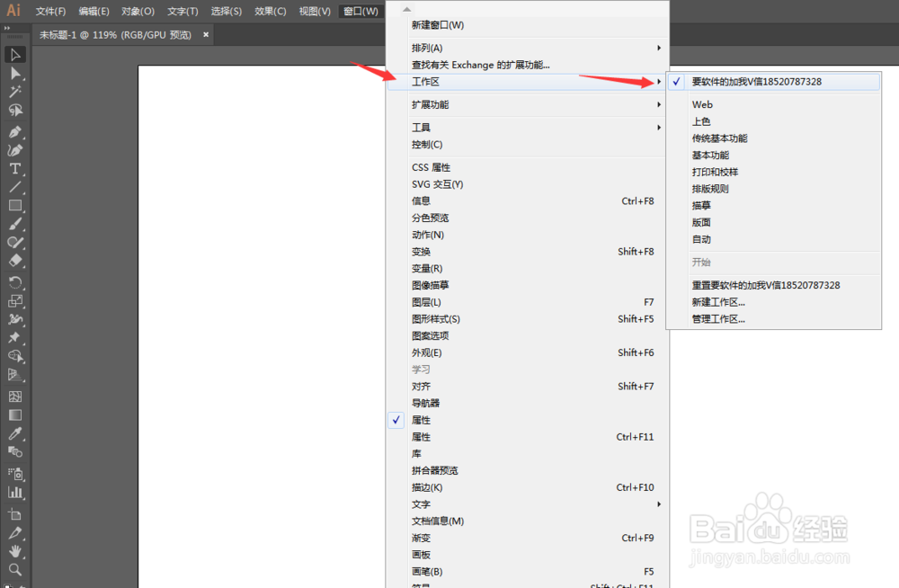899x588 pixels.
Task: Select the Slice tool
Action: (15, 533)
